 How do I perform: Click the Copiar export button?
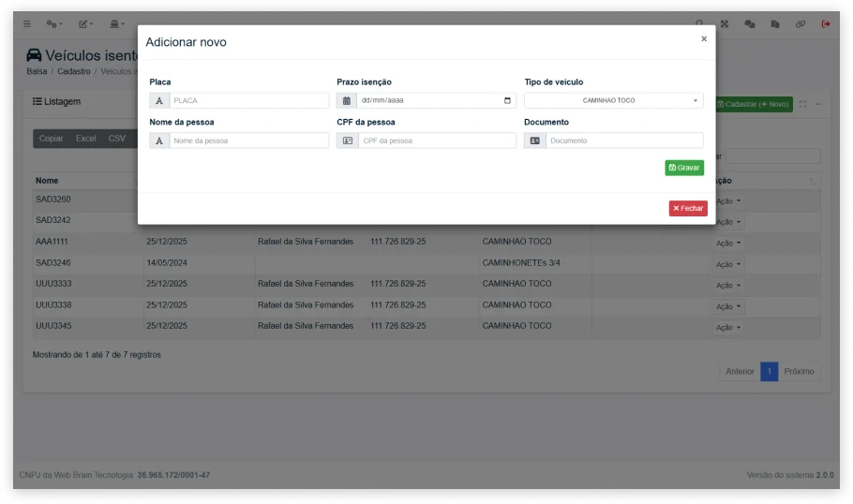(52, 139)
